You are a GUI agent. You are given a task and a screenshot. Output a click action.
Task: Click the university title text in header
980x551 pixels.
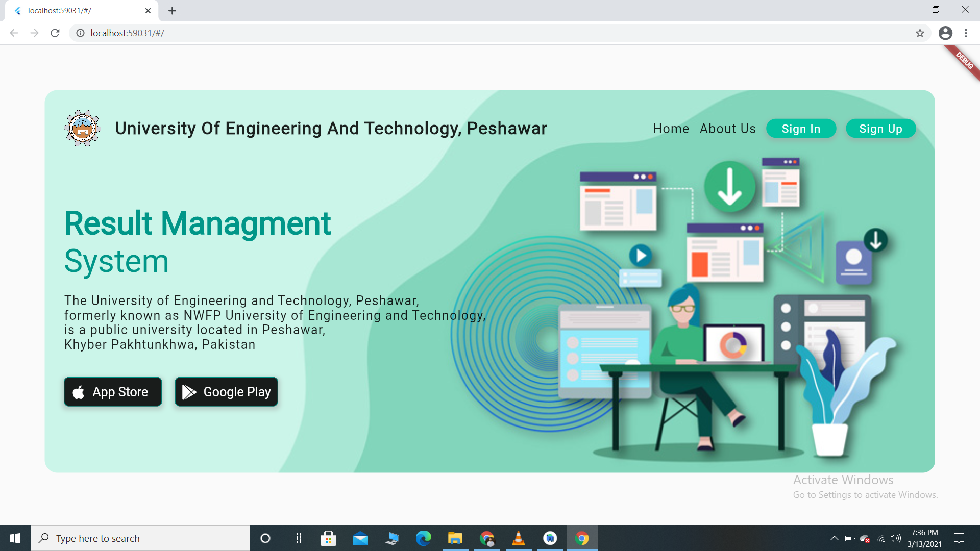click(331, 129)
